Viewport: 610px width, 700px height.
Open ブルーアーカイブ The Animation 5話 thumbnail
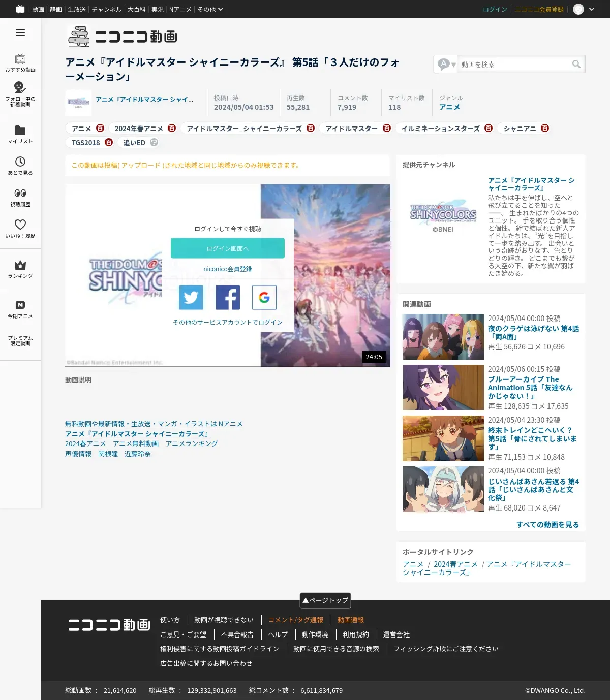click(443, 388)
